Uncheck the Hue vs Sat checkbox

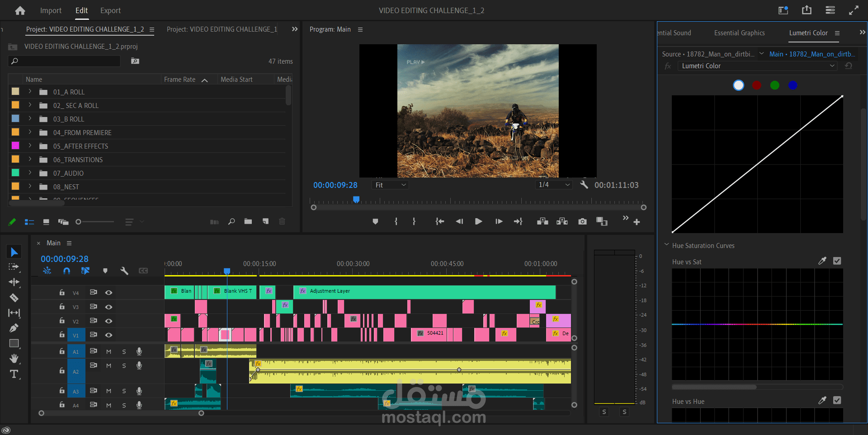837,261
